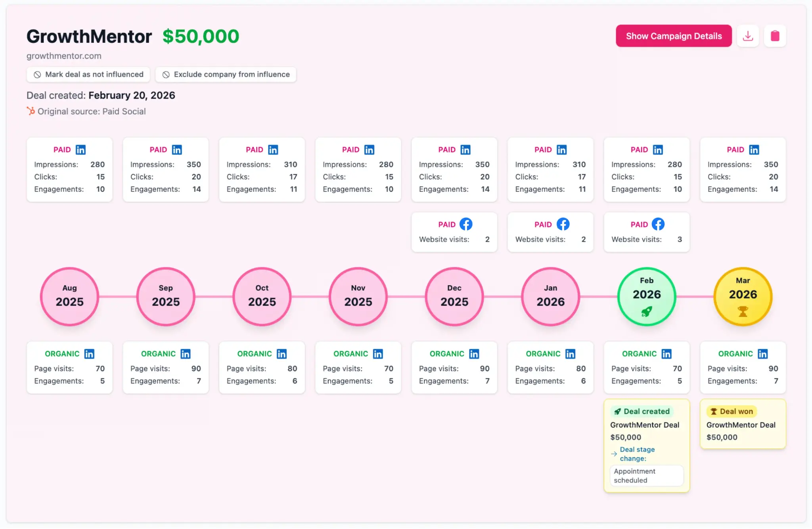Click LinkedIn icon in Aug 2025 paid card

80,149
